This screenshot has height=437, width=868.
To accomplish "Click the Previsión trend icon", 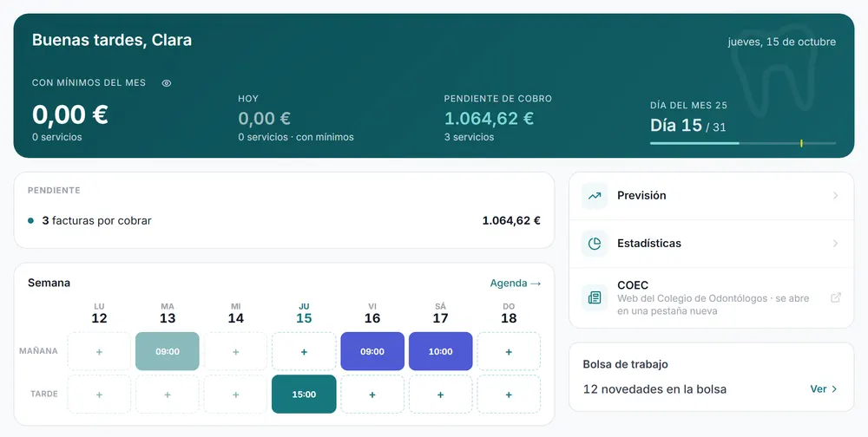I will (595, 196).
